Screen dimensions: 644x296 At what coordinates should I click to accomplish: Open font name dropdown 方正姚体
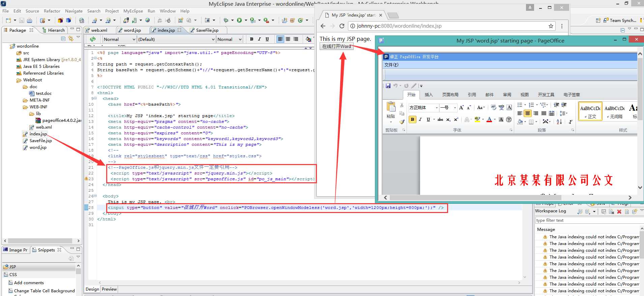pyautogui.click(x=437, y=108)
